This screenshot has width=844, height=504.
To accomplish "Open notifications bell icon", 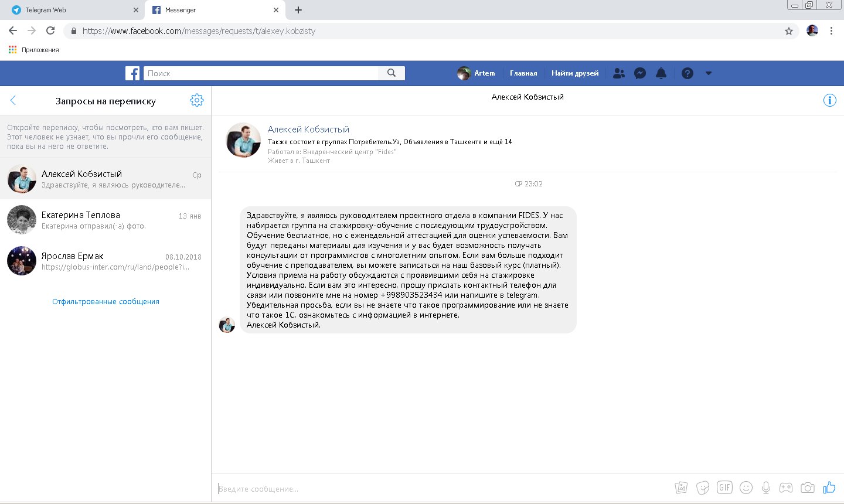I will [x=661, y=73].
